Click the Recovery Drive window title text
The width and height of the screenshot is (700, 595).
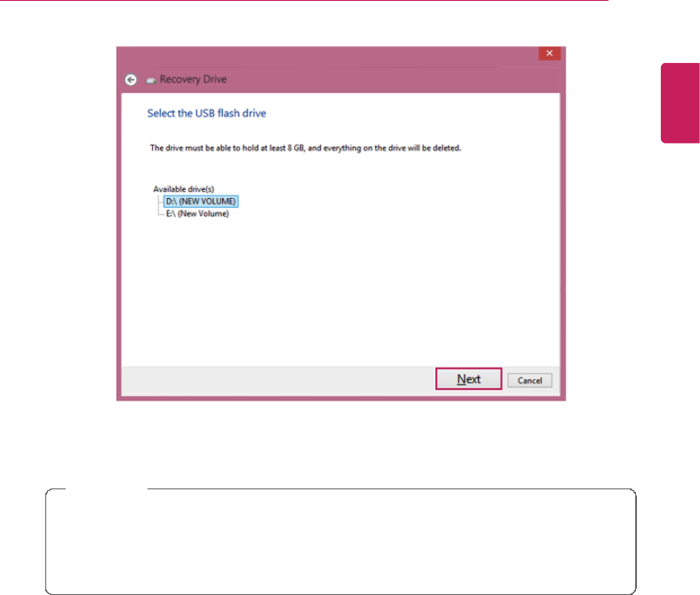193,79
